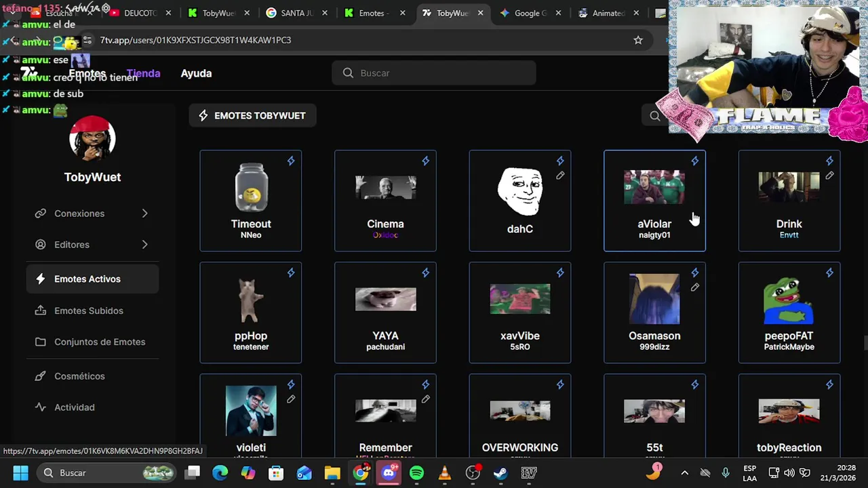Viewport: 868px width, 488px height.
Task: Open uploader PatrickMaybe link under peepoFAT
Action: pos(789,347)
